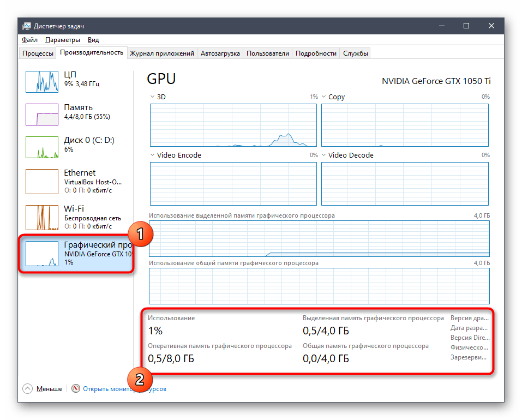Select Графический процессор in the sidebar

[76, 254]
